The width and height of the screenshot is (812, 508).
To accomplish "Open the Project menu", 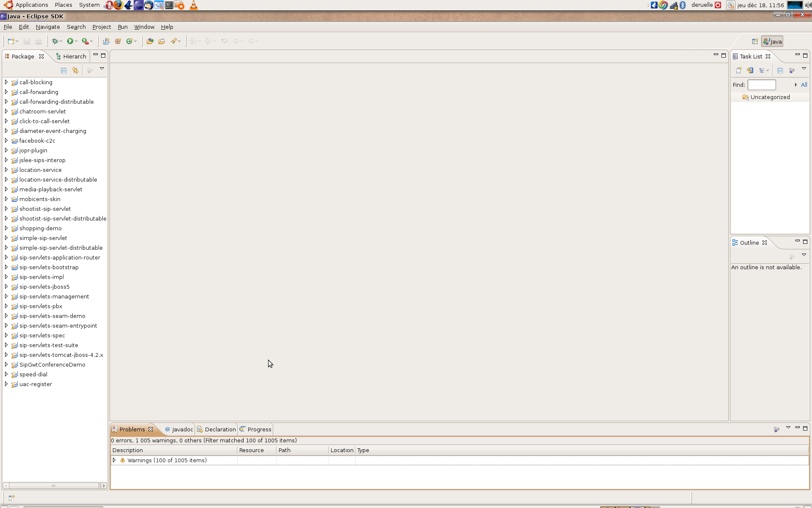I will [101, 27].
